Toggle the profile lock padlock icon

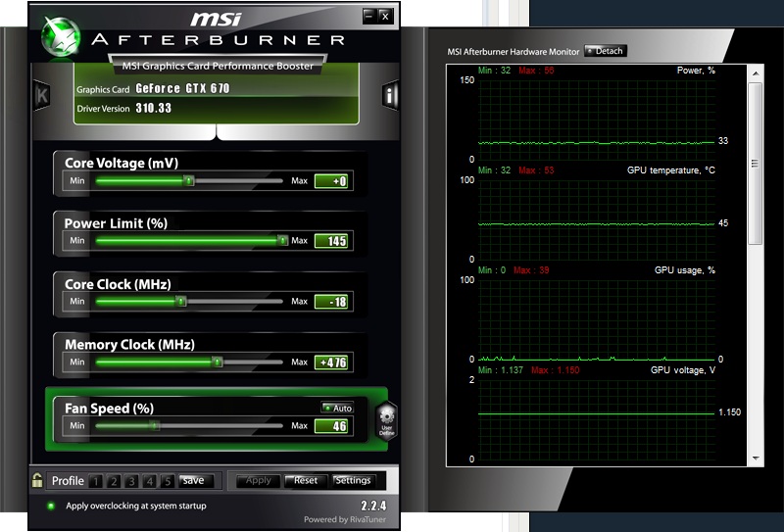tap(37, 480)
